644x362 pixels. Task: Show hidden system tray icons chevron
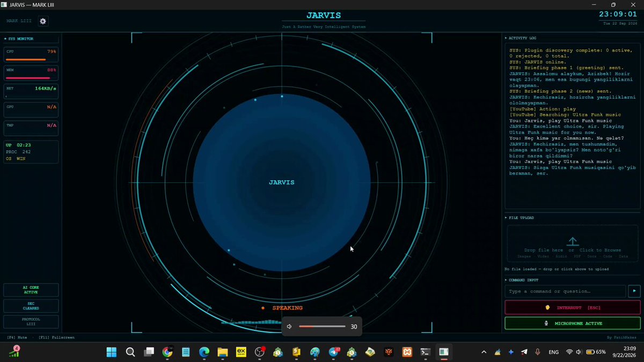point(484,352)
